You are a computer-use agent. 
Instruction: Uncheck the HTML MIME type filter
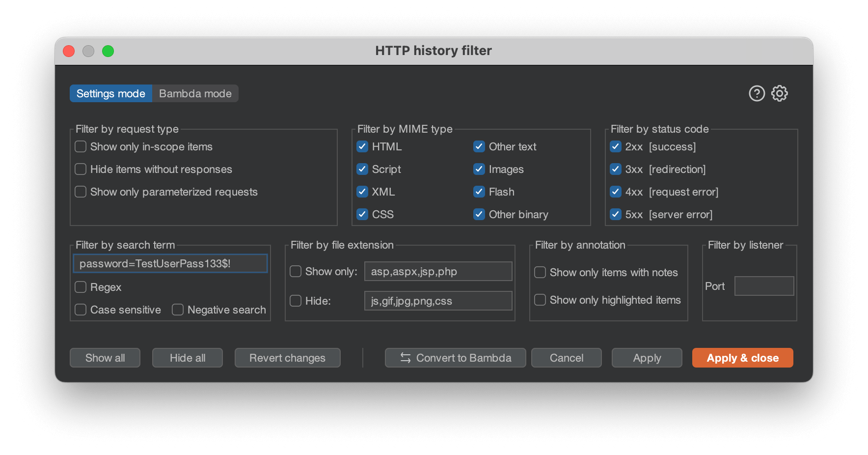[x=362, y=146]
